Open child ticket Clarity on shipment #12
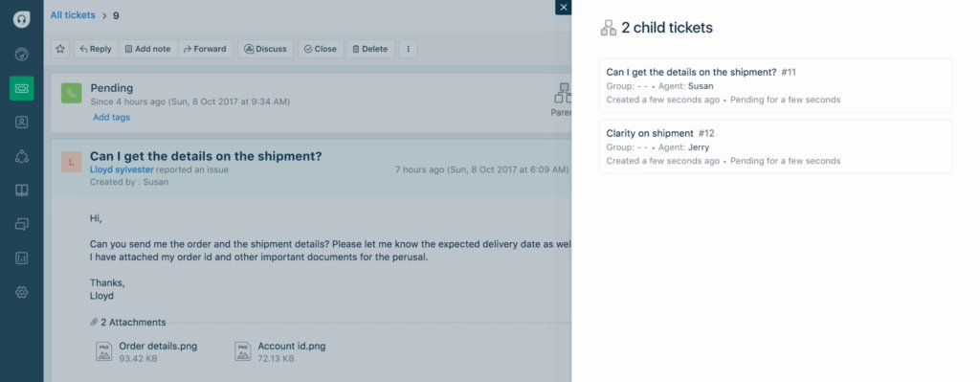 click(775, 146)
